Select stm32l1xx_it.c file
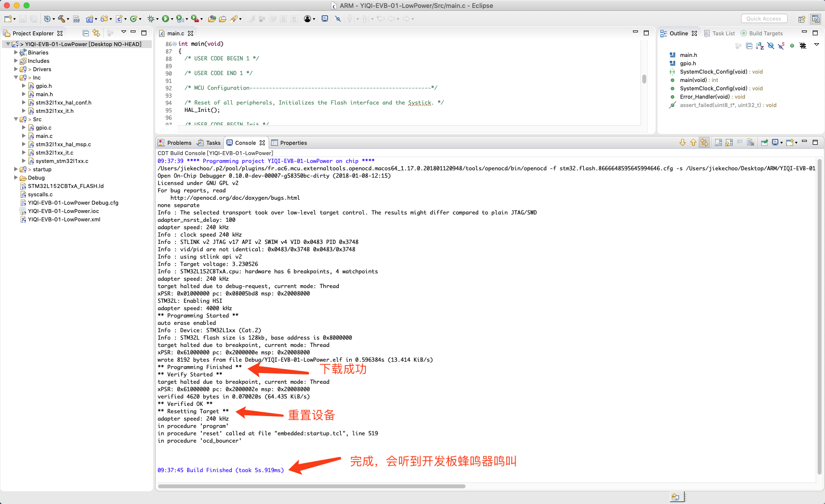Viewport: 825px width, 504px height. tap(55, 153)
